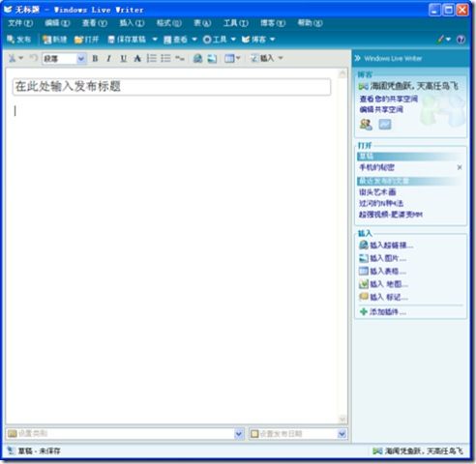Image resolution: width=476 pixels, height=464 pixels.
Task: Open the 博客 menu in menu bar
Action: (x=273, y=23)
